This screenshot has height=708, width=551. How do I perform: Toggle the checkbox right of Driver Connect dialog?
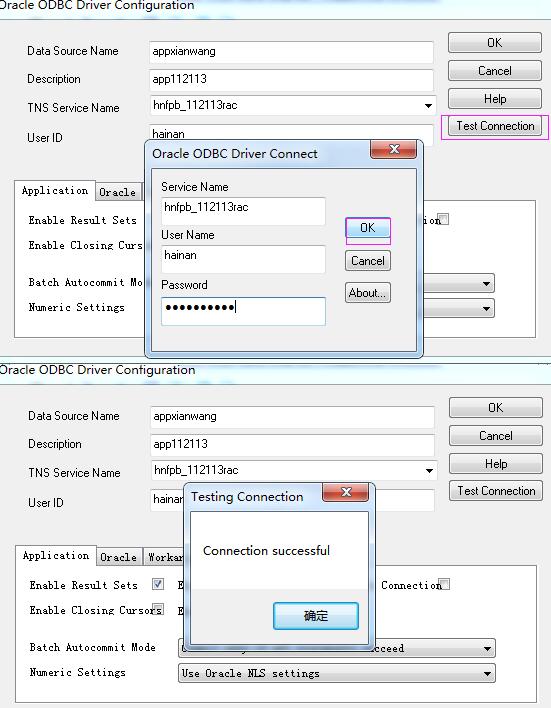pos(444,219)
